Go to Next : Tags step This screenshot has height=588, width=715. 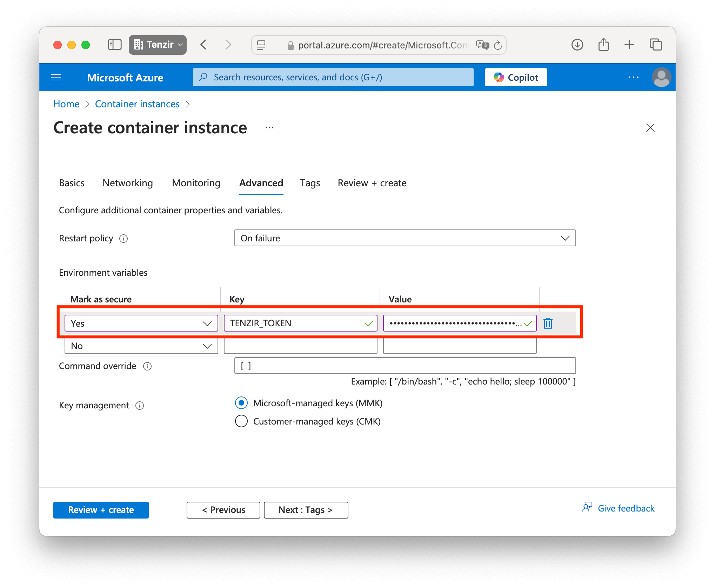pos(306,510)
